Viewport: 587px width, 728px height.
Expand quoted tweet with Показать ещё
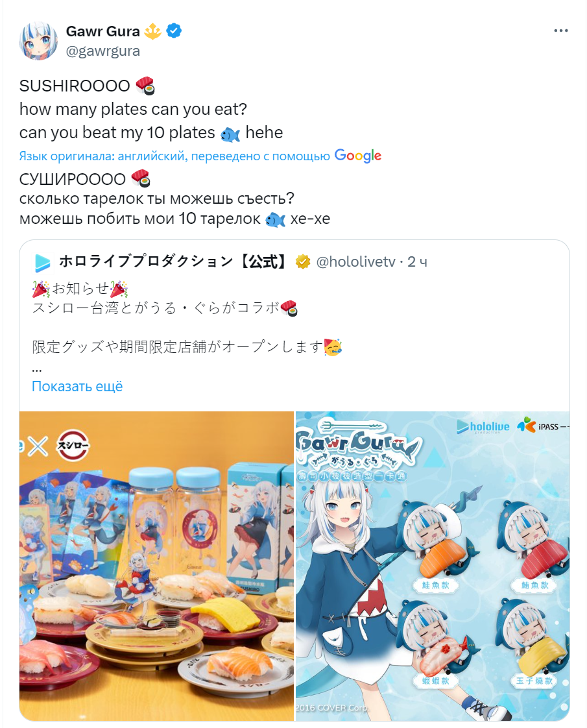click(77, 386)
